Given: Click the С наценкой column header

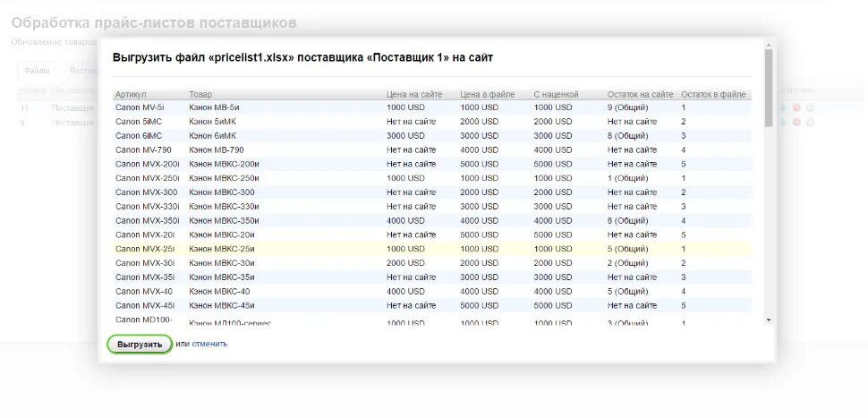Looking at the screenshot, I should click(x=556, y=95).
